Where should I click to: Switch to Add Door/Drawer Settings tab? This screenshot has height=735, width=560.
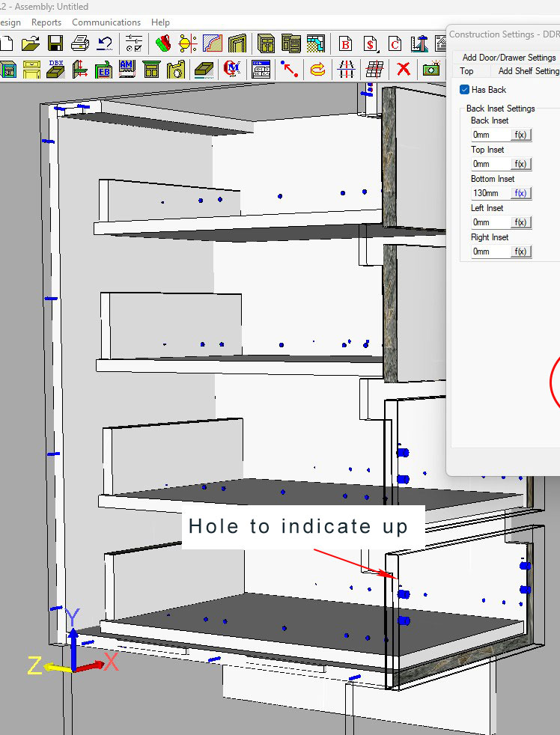[x=508, y=58]
